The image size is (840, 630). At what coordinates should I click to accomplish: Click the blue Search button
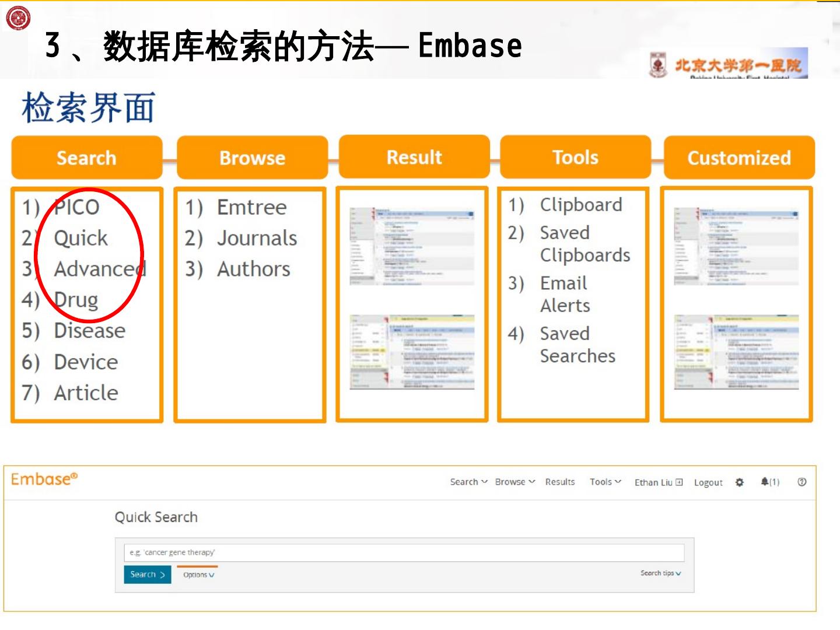(x=148, y=575)
